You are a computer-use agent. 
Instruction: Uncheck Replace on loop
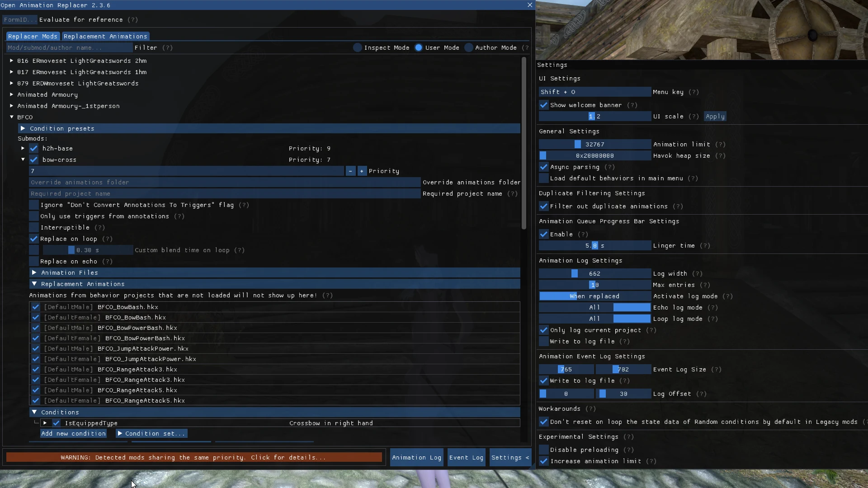(x=34, y=239)
